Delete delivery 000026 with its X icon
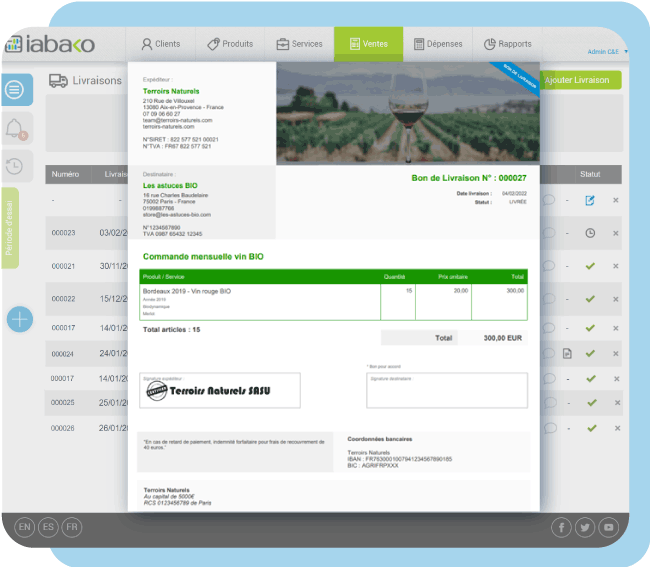 point(618,428)
